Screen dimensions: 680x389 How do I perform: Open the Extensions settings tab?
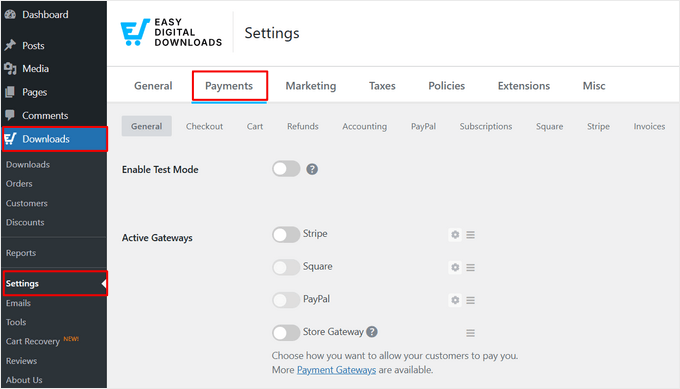click(x=523, y=86)
